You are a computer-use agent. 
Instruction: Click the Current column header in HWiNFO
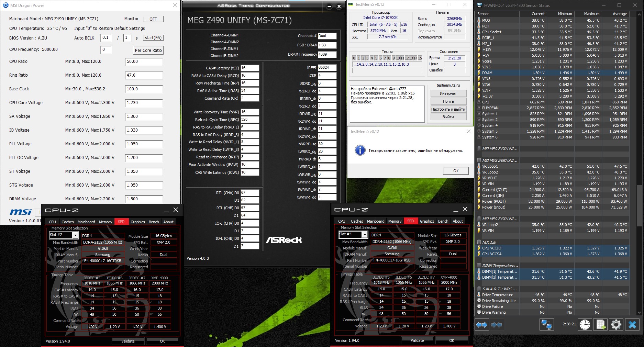point(533,14)
